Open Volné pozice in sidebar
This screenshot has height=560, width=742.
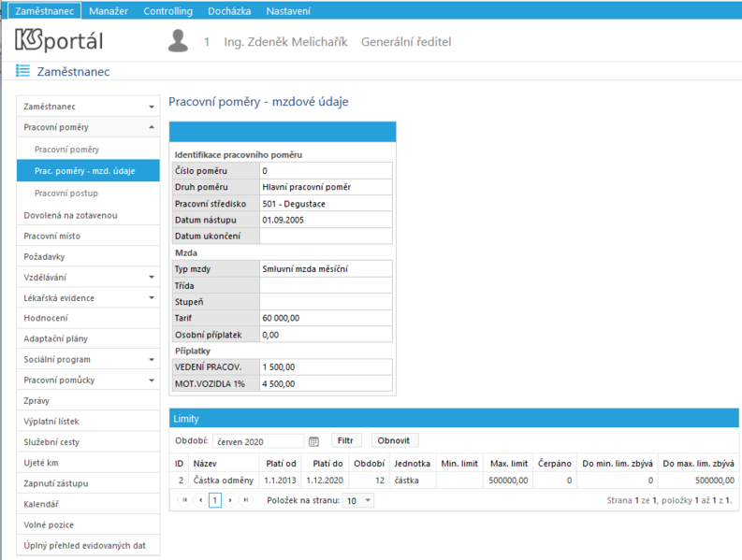(89, 524)
